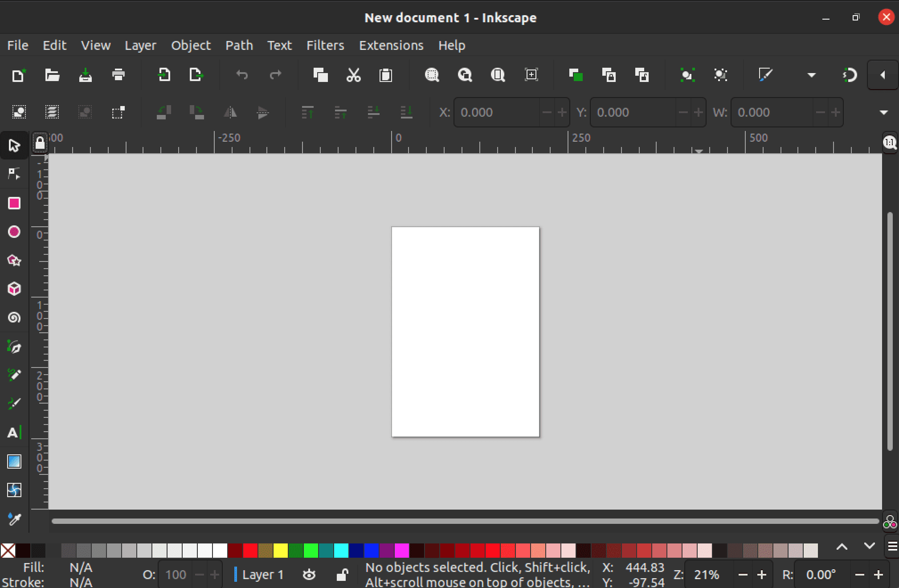
Task: Select the Selector arrow tool
Action: click(x=14, y=145)
